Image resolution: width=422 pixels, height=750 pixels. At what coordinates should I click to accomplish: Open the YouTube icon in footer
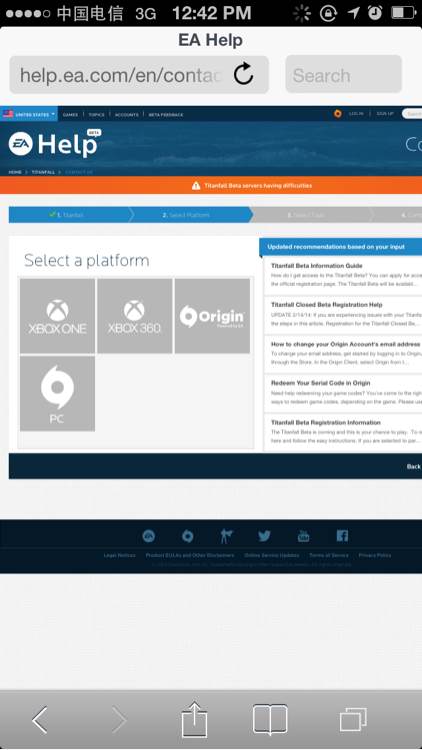tap(303, 536)
